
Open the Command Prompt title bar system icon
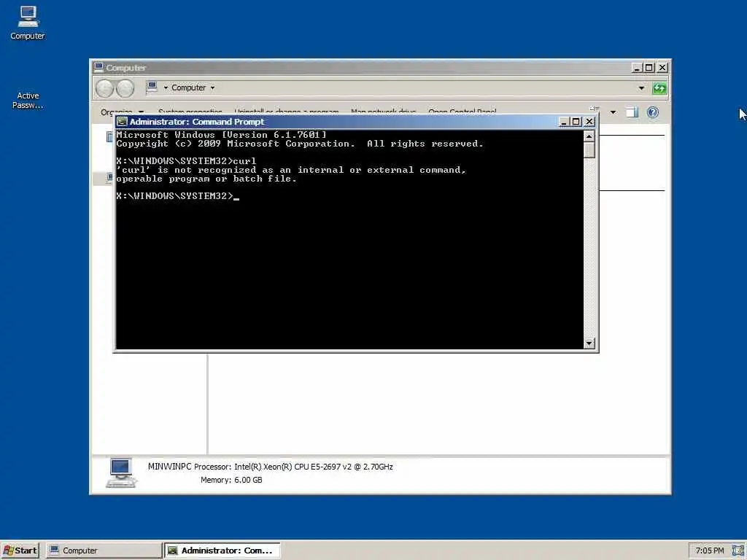click(x=122, y=122)
